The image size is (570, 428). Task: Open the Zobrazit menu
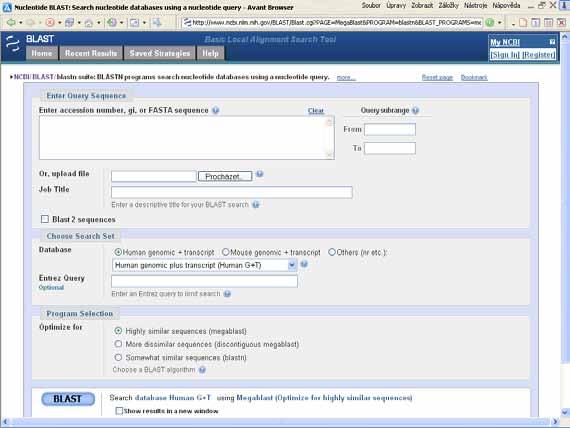[422, 5]
